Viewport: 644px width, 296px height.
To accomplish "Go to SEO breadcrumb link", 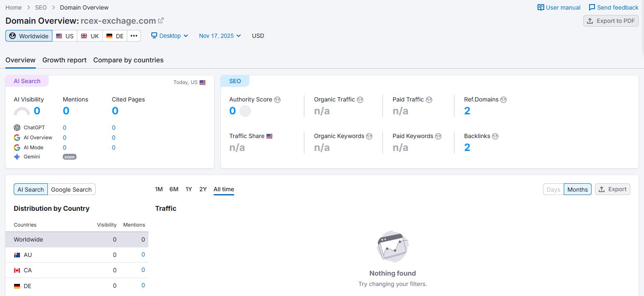I will (x=41, y=7).
